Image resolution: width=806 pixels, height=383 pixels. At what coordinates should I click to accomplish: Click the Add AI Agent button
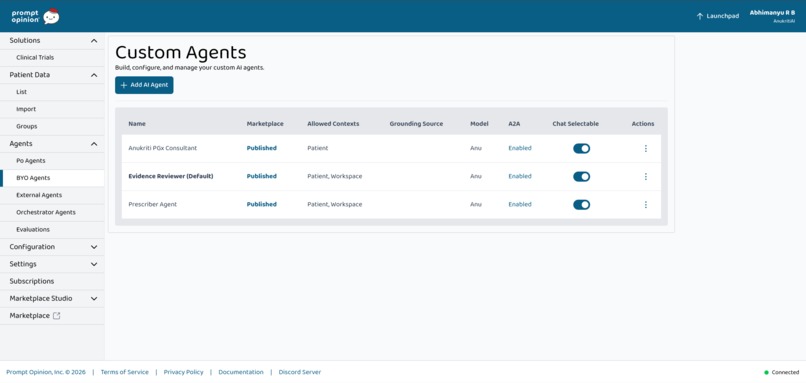(144, 85)
